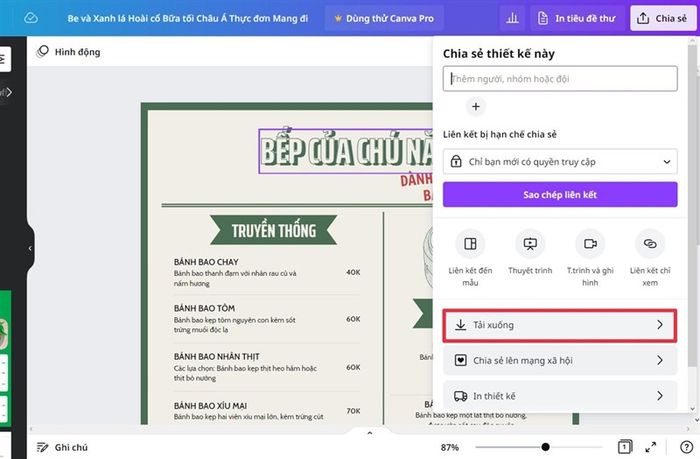This screenshot has width=700, height=459.
Task: Open the page grid view icon
Action: 625,446
